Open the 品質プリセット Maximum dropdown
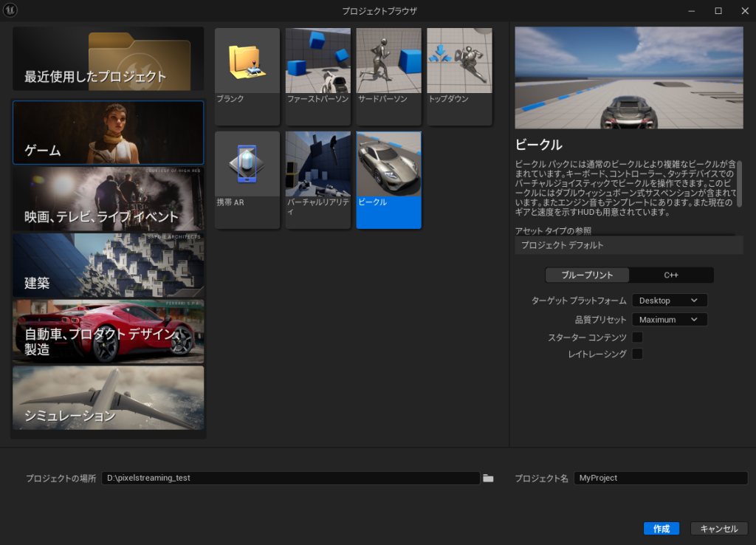The image size is (756, 545). pyautogui.click(x=669, y=320)
